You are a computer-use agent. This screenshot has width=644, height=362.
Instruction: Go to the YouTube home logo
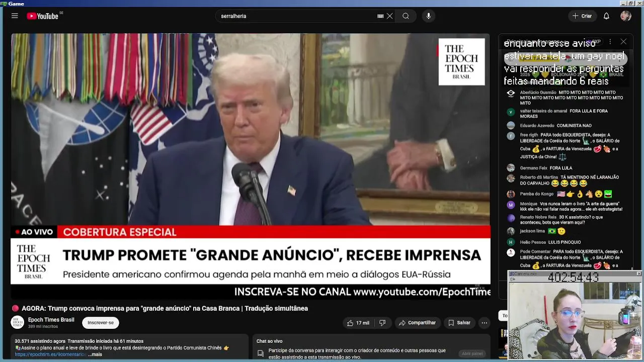tap(43, 16)
